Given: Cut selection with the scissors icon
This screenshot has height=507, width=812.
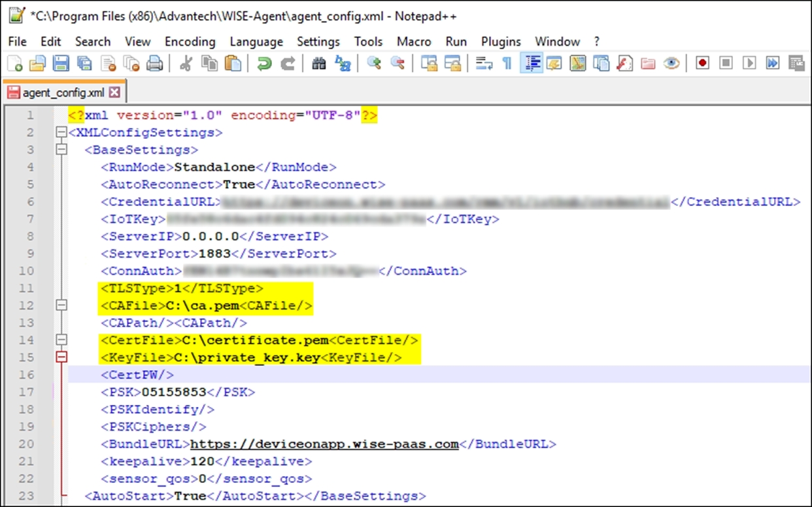Looking at the screenshot, I should [x=186, y=63].
